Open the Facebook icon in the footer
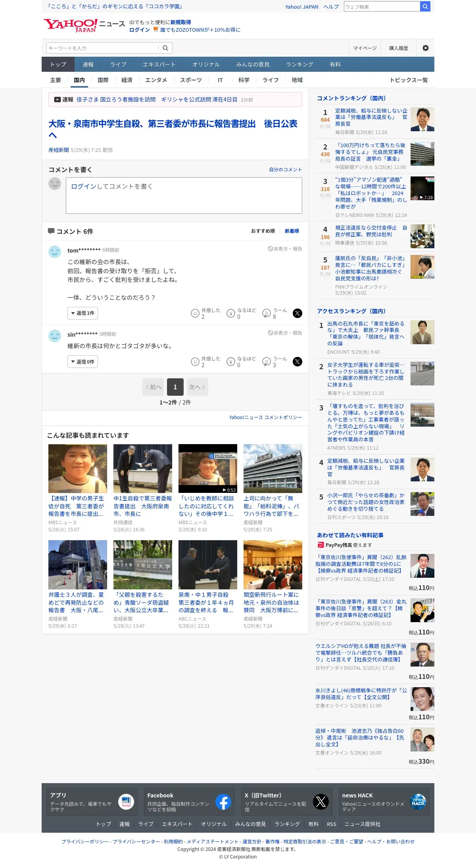Image resolution: width=476 pixels, height=868 pixels. point(223,802)
